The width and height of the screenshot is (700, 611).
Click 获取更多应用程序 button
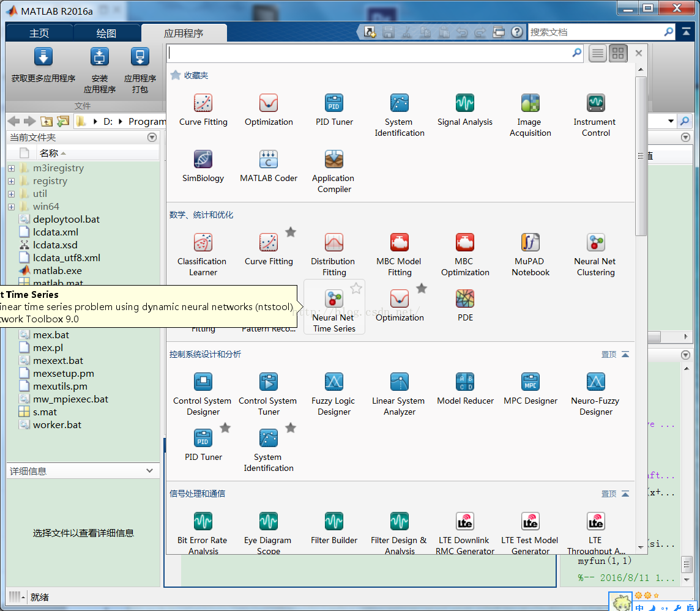43,65
